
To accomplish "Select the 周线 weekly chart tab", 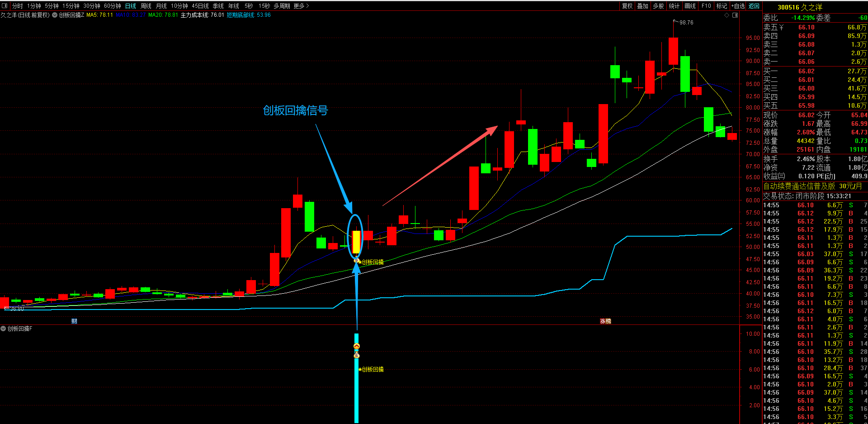I will [146, 6].
